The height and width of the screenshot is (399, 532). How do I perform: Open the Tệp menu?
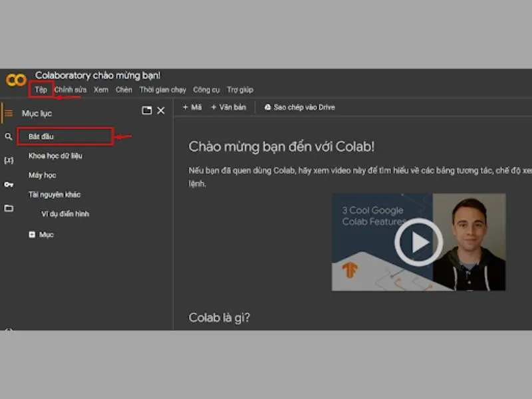[x=41, y=90]
